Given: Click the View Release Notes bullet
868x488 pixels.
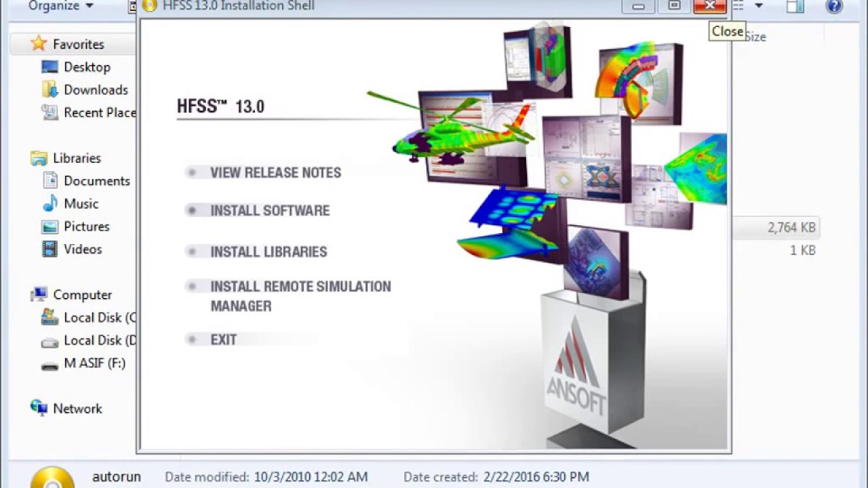Looking at the screenshot, I should point(192,173).
